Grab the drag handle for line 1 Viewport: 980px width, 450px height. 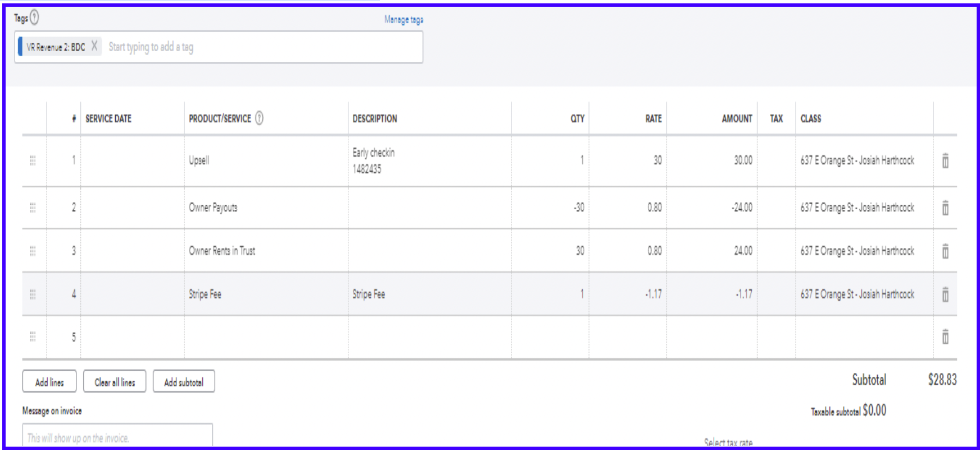pyautogui.click(x=33, y=160)
